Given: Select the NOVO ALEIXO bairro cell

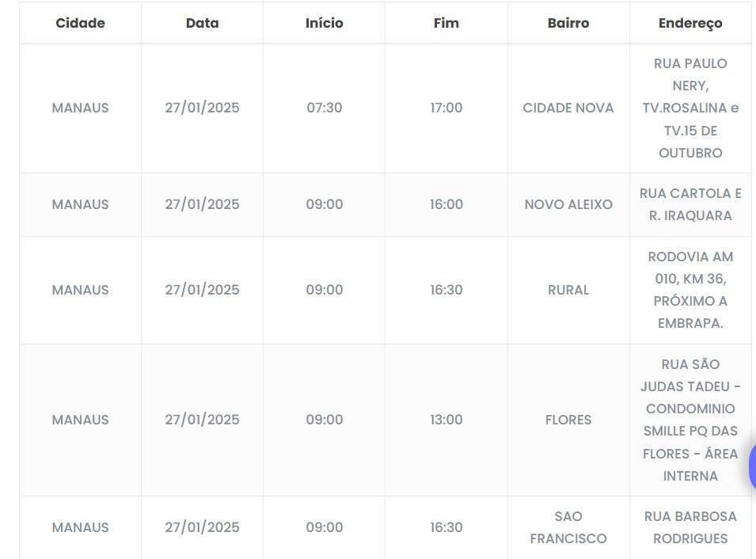Looking at the screenshot, I should pos(568,204).
